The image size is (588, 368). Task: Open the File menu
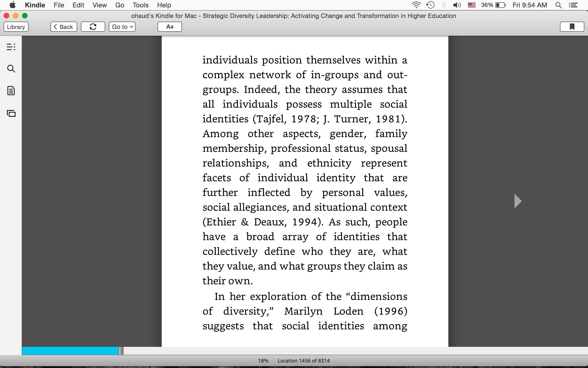pyautogui.click(x=59, y=5)
